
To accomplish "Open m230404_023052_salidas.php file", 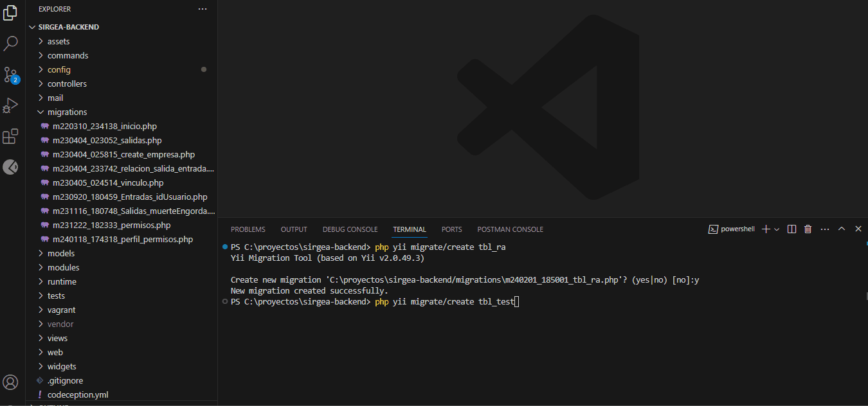I will (122, 140).
